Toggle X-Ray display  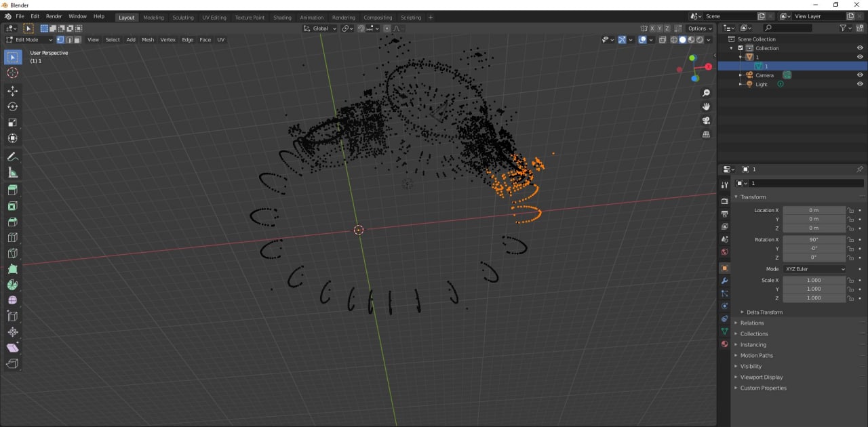[663, 40]
